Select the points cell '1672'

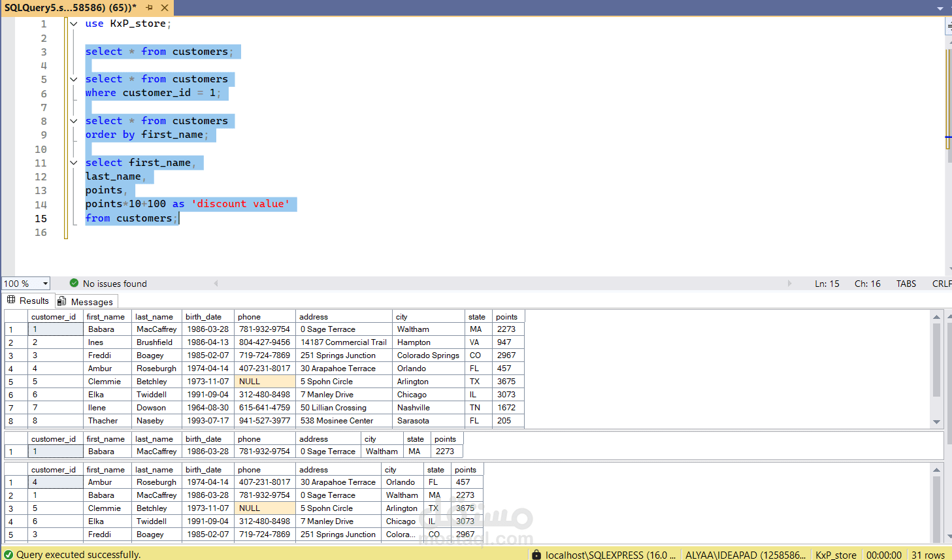(508, 408)
